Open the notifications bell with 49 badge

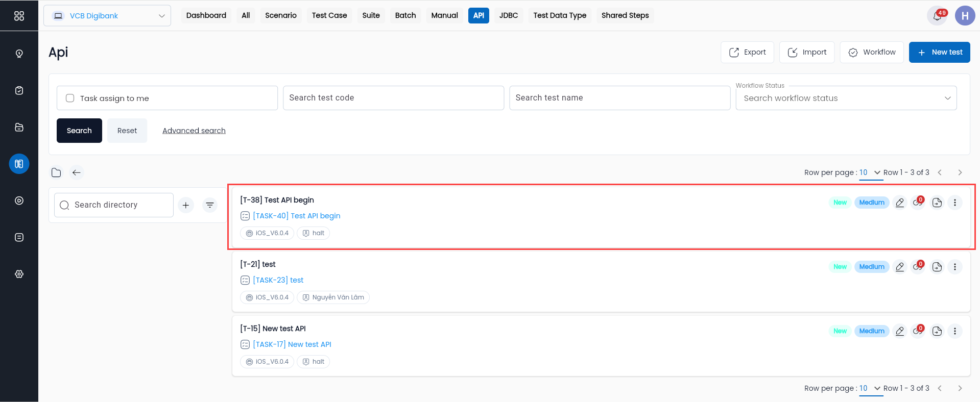(x=937, y=15)
